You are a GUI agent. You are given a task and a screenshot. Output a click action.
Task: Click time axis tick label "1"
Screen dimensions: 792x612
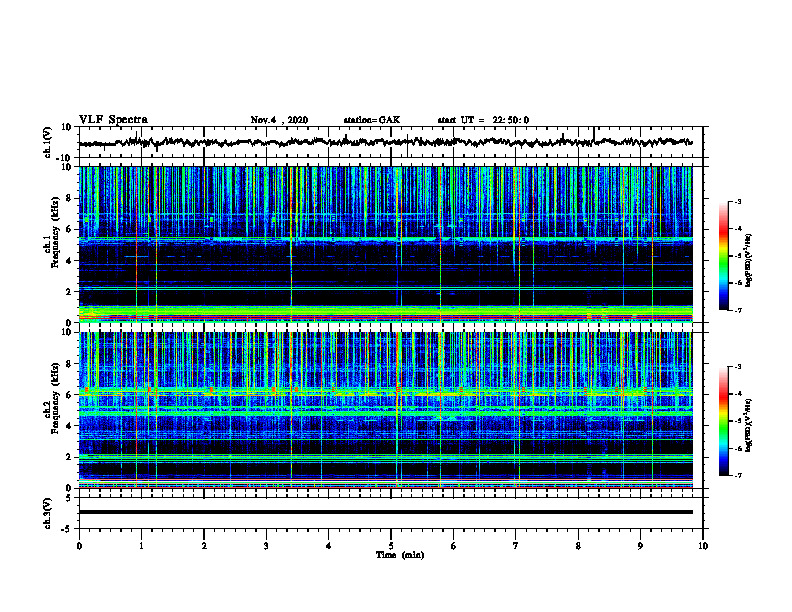(141, 546)
